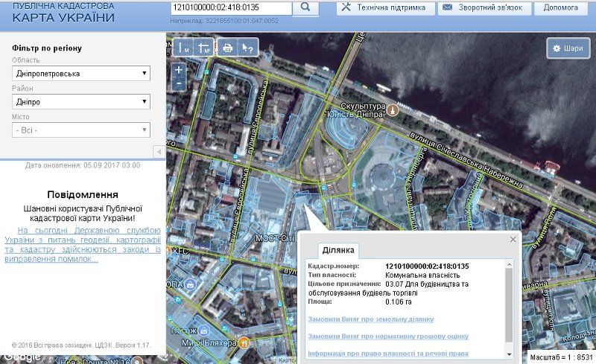Open the Район dropdown showing Дніпро

tap(81, 102)
